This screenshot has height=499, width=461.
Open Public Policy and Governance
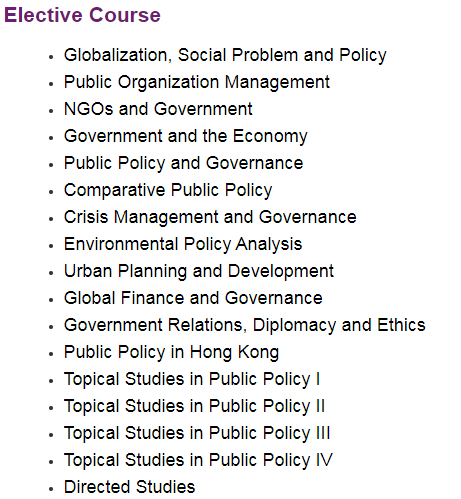(x=183, y=163)
